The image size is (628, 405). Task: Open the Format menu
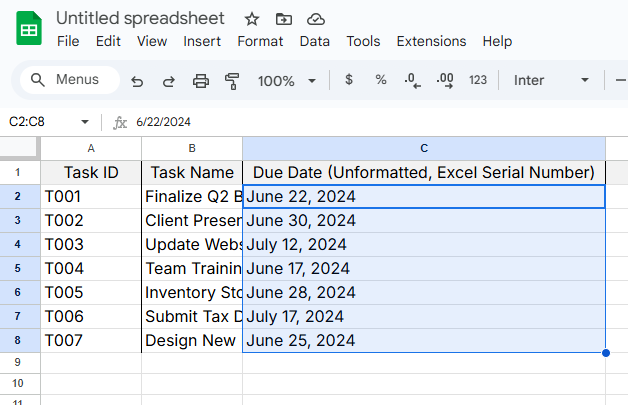click(x=260, y=41)
